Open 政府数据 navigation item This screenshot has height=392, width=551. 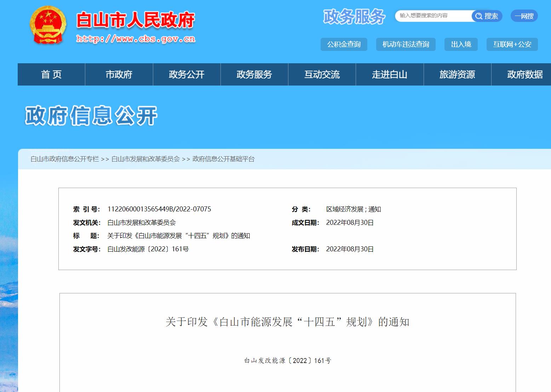[524, 75]
